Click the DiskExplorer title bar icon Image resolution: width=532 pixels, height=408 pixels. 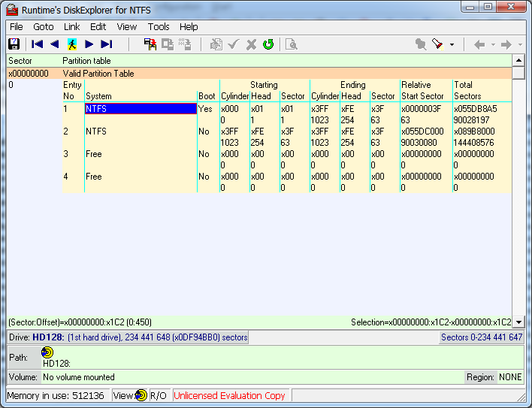(12, 10)
